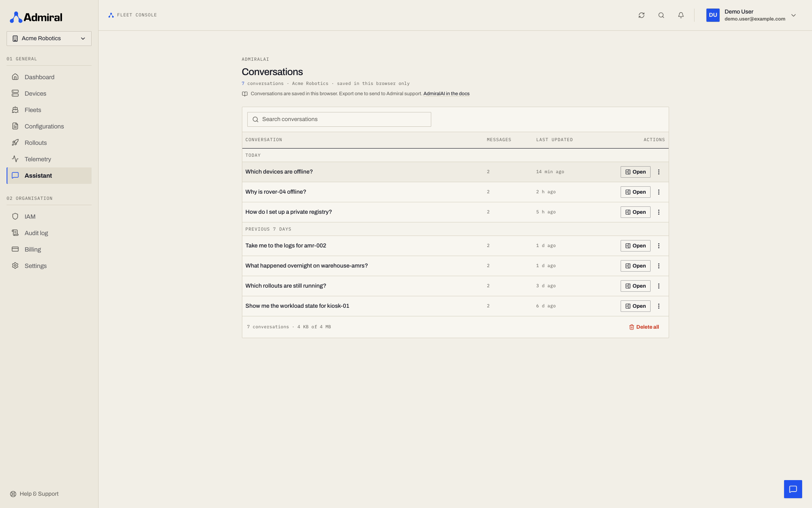Open Billing in the sidebar
Image resolution: width=812 pixels, height=508 pixels.
pyautogui.click(x=49, y=249)
